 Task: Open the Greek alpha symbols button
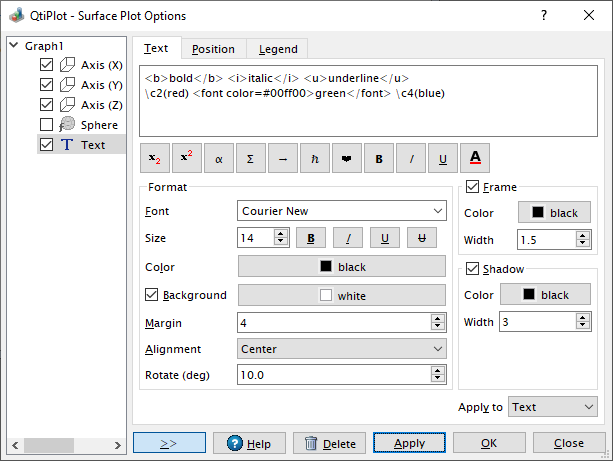coord(218,158)
